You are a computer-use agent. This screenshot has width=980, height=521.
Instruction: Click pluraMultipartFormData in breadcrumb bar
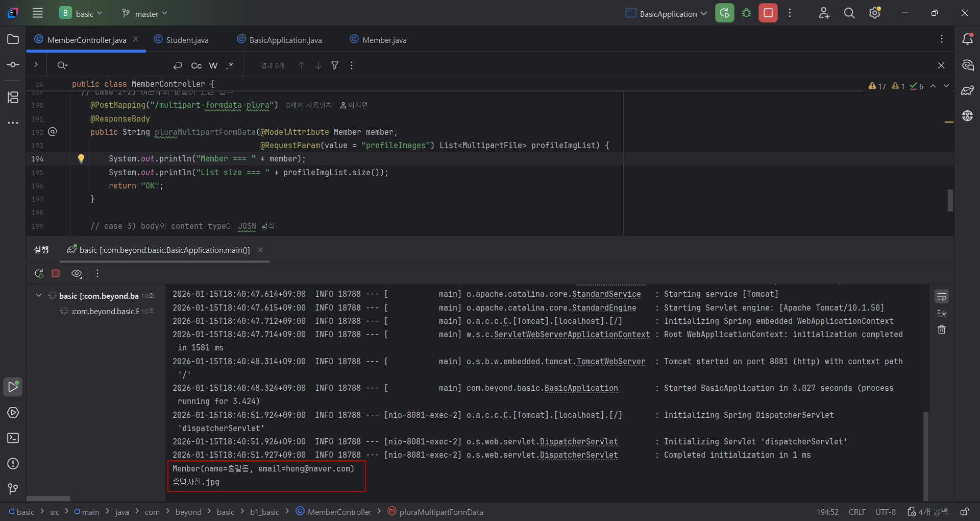coord(435,512)
